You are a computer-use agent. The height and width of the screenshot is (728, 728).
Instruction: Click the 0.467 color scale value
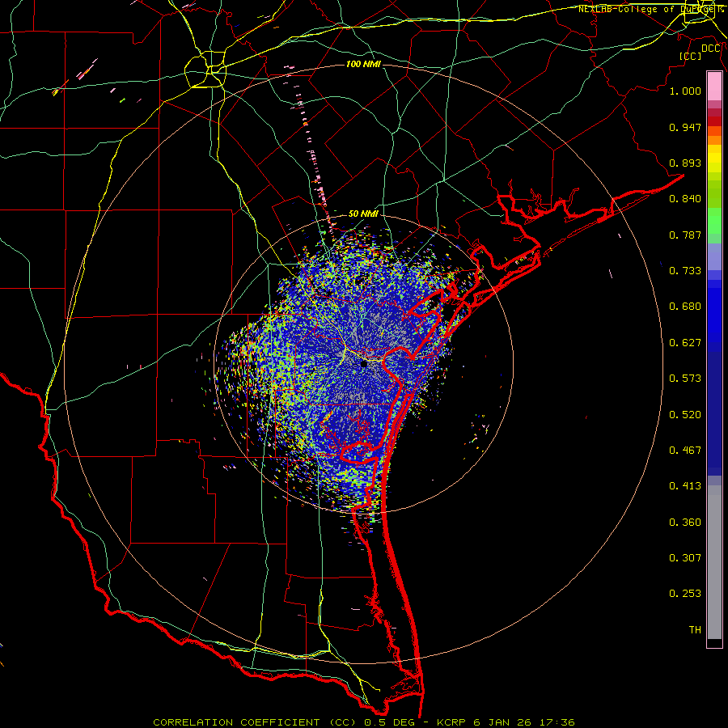point(685,451)
